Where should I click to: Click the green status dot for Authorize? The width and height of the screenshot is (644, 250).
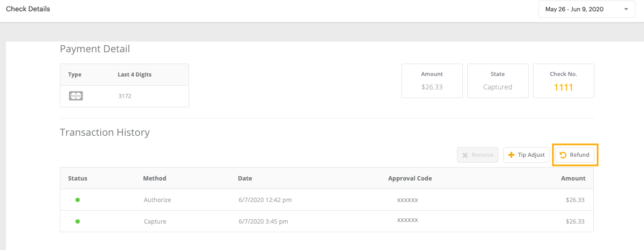coord(78,200)
